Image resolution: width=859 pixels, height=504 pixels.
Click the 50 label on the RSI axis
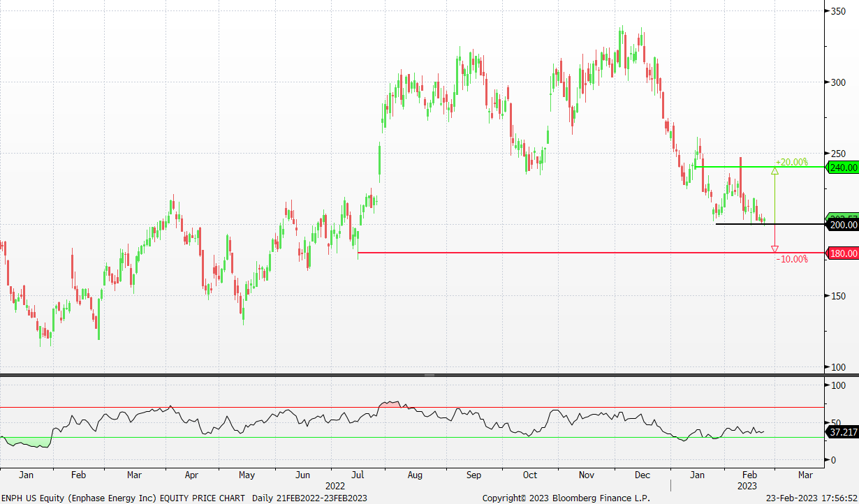pos(837,422)
